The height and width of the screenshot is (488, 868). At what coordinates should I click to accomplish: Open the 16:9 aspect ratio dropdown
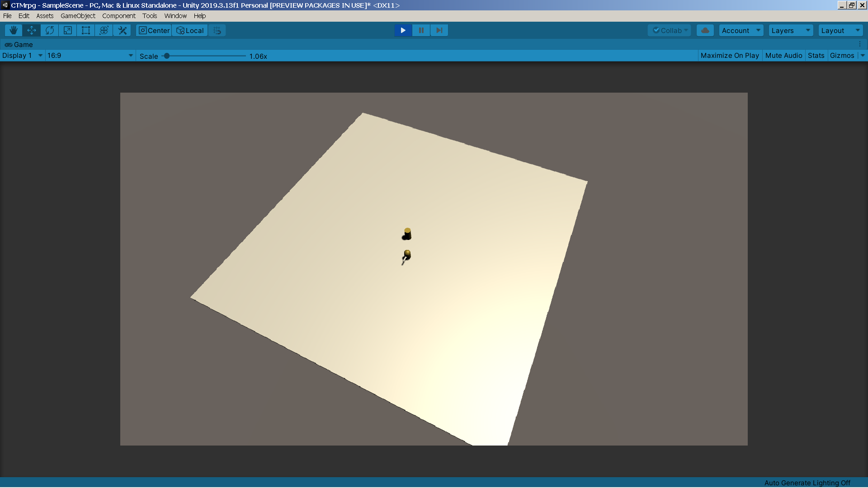coord(90,55)
